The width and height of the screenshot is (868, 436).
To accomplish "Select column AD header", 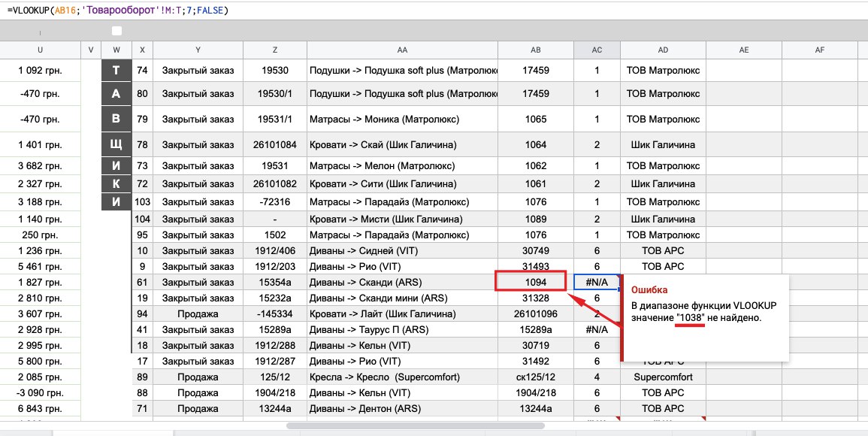I will click(663, 50).
